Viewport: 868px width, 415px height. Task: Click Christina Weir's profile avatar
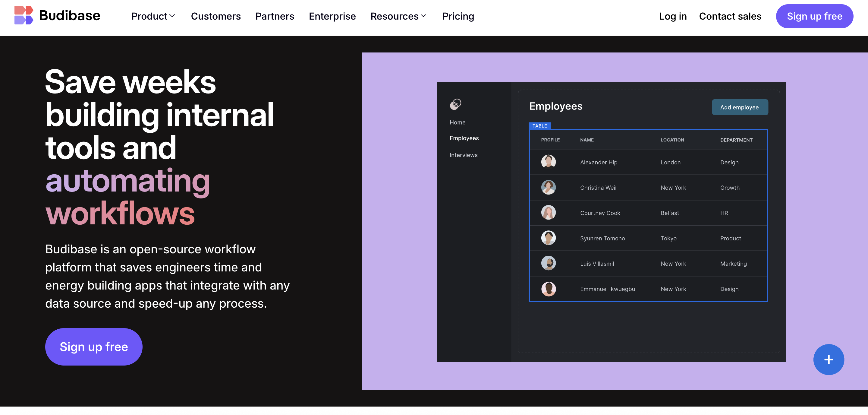coord(548,187)
